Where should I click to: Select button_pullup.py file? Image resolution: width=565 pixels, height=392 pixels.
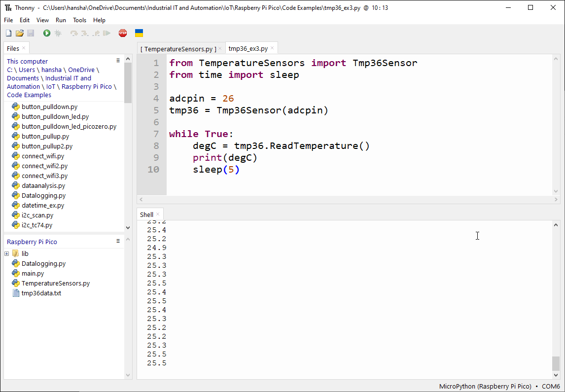pyautogui.click(x=45, y=136)
